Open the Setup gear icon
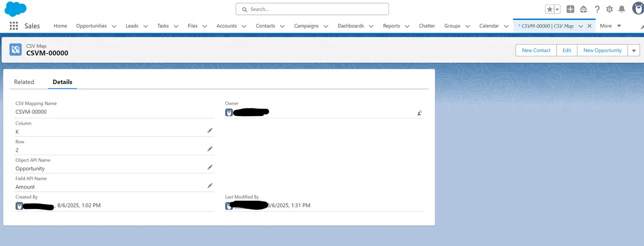Viewport: 644px width, 246px height. tap(609, 9)
